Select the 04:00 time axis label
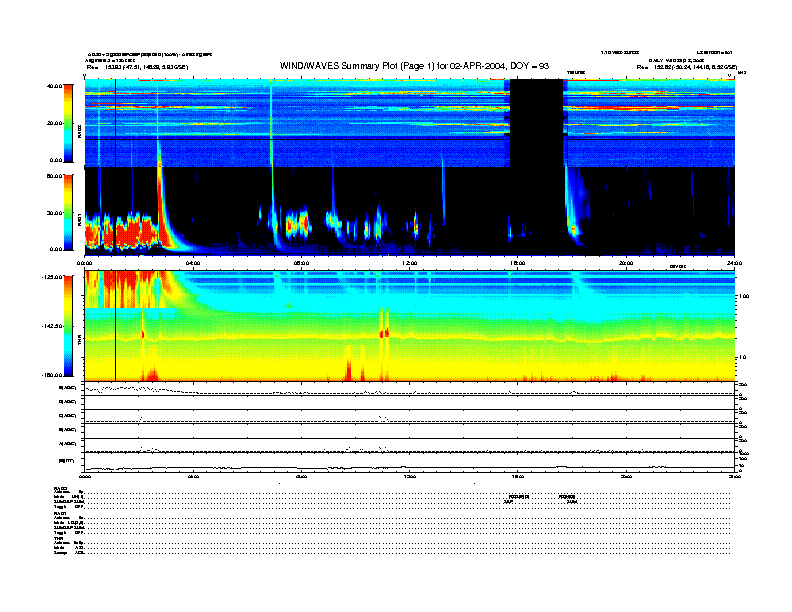792x612 pixels. [x=193, y=263]
